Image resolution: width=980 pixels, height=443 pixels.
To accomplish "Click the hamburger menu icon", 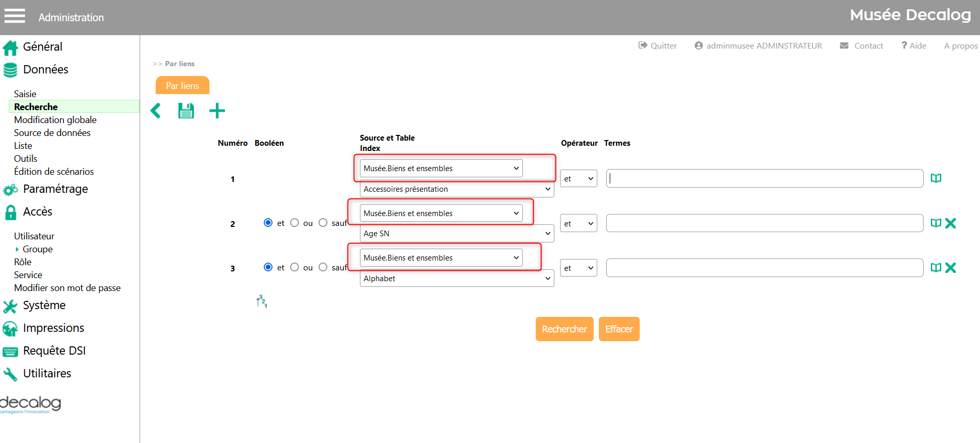I will (x=14, y=16).
